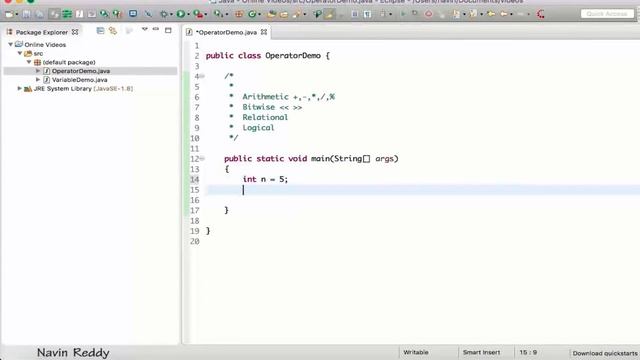The image size is (640, 360).
Task: Click the Open Type toolbar icon
Action: [x=271, y=14]
